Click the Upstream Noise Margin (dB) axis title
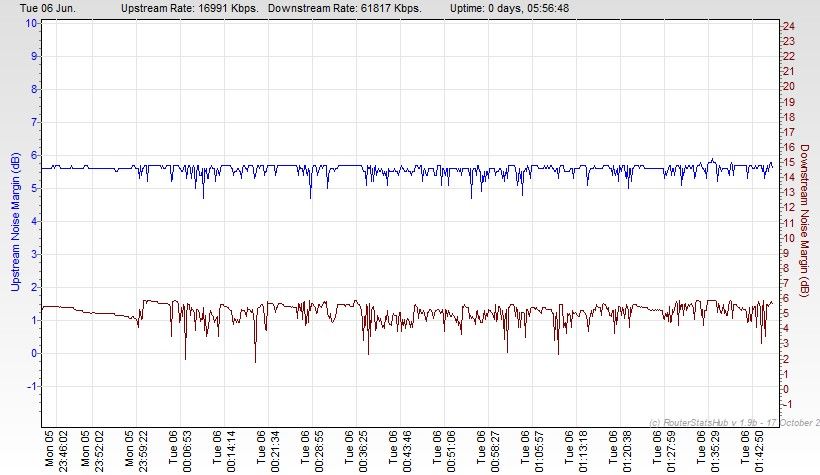The width and height of the screenshot is (820, 475). point(15,222)
